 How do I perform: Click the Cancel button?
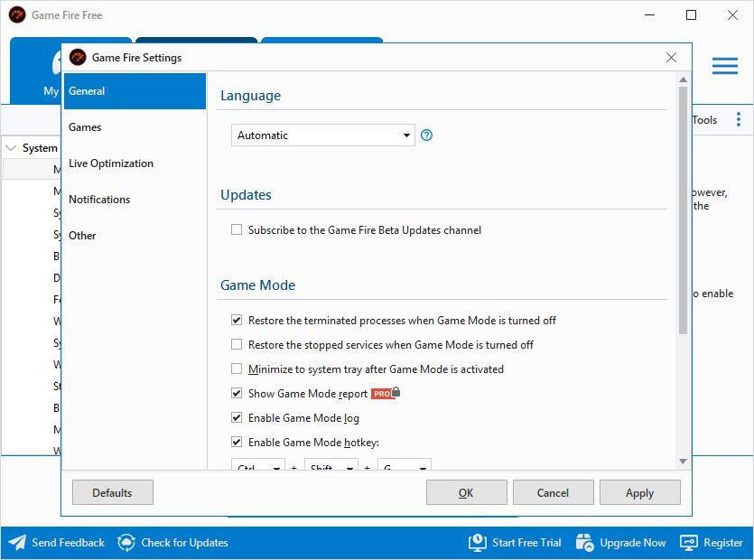coord(553,492)
